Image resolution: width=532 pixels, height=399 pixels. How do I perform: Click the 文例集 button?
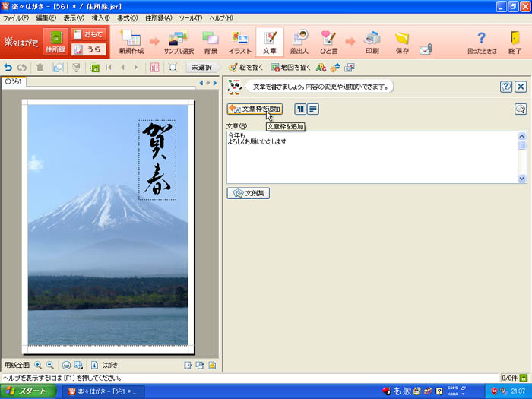coord(249,193)
